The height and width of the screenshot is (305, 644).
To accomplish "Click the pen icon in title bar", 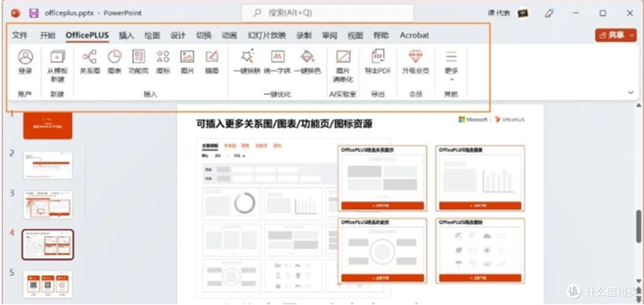I will click(549, 13).
